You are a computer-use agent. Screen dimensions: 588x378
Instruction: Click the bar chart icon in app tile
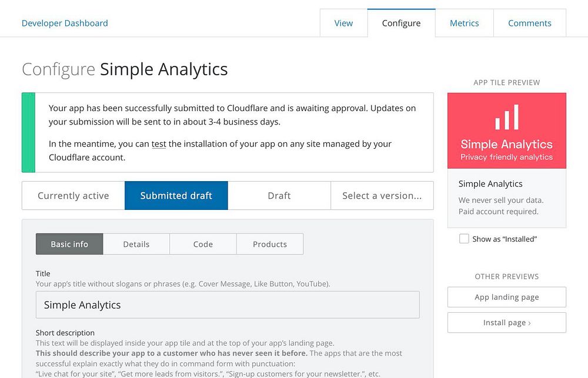coord(507,118)
